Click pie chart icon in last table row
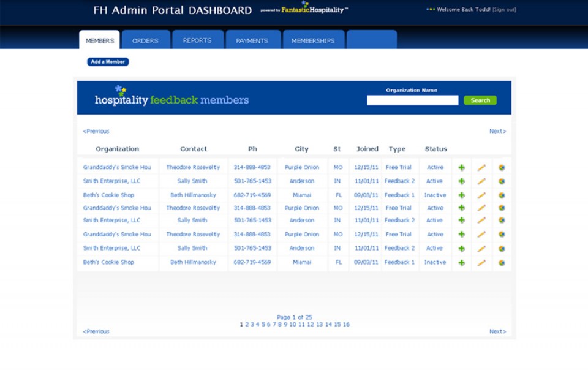The image size is (588, 370). pyautogui.click(x=502, y=263)
